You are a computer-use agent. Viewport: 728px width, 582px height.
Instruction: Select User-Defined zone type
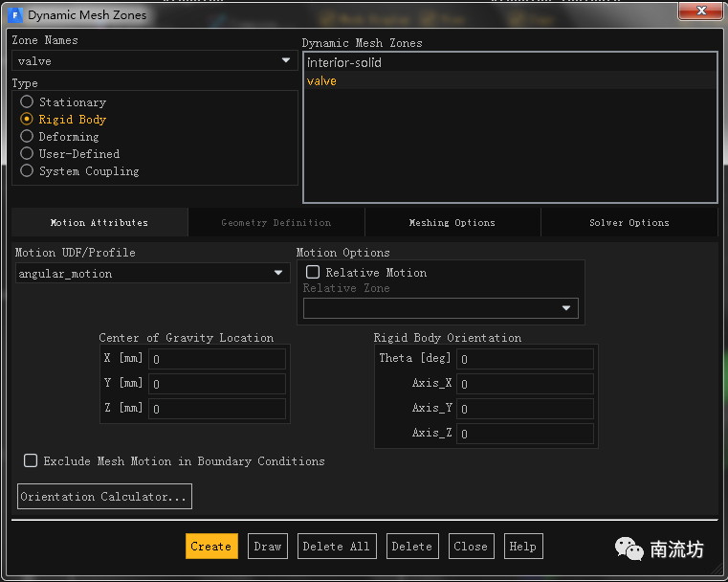tap(27, 154)
